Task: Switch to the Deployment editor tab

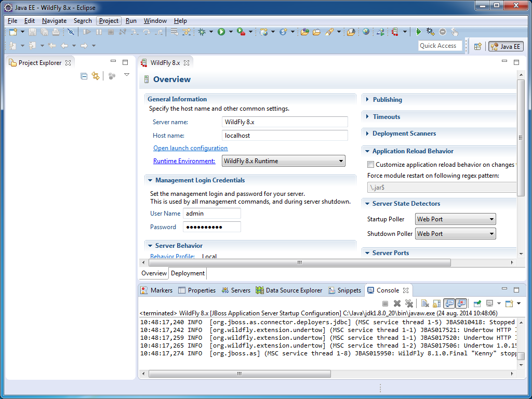Action: coord(188,273)
